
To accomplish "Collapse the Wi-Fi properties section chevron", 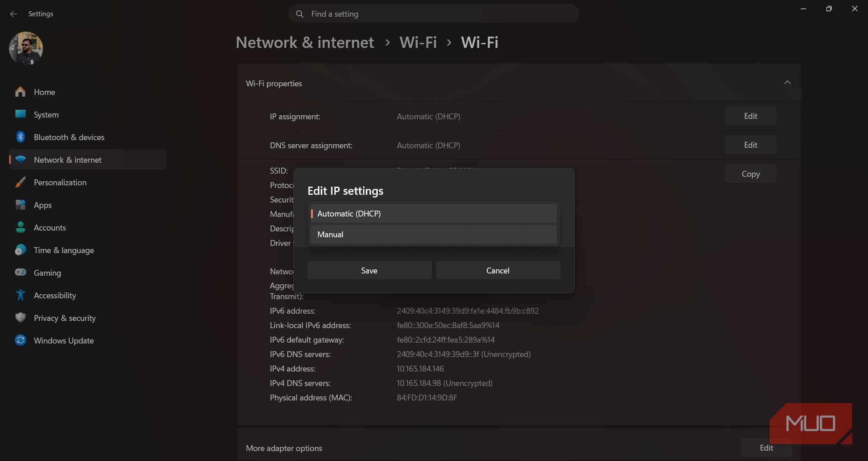I will [787, 83].
